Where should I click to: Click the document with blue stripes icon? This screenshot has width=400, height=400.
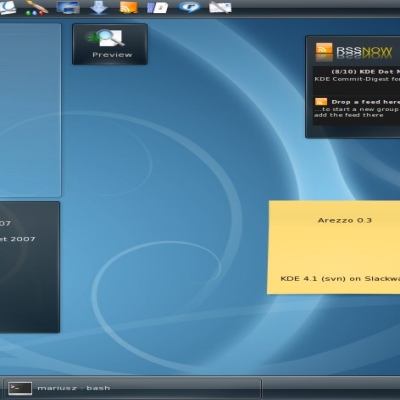tap(157, 7)
